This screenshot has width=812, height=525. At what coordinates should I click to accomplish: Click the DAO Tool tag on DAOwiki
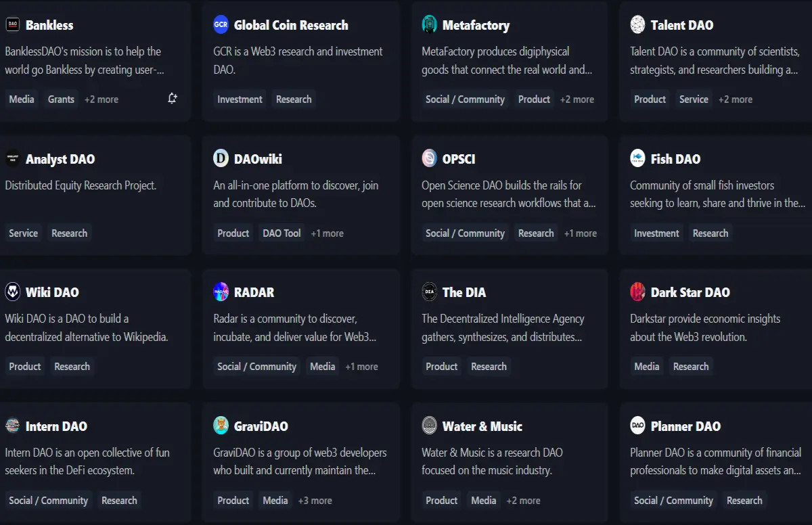[x=282, y=233]
